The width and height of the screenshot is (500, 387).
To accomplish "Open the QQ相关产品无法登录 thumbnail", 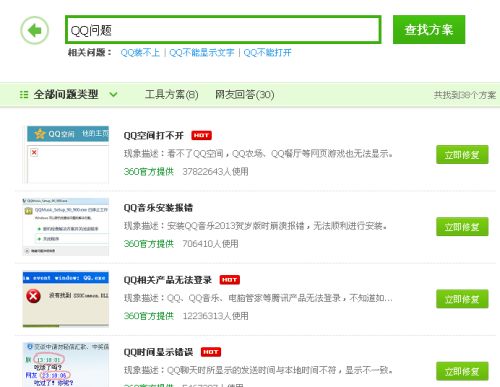I will [66, 299].
